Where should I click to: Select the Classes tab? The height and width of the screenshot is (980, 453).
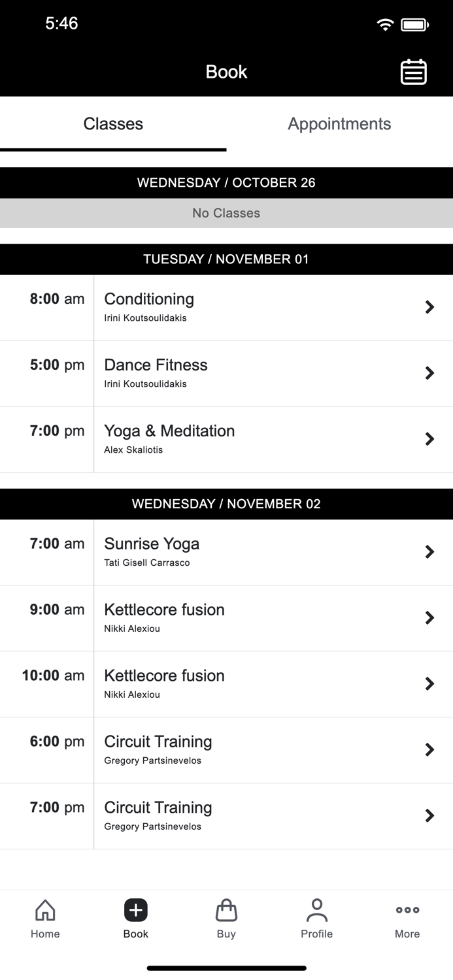pos(113,124)
